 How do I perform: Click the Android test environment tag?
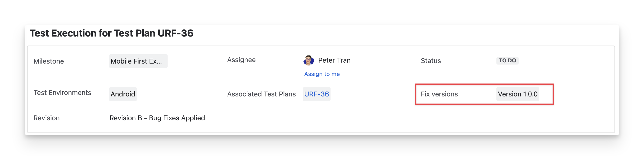(x=123, y=94)
